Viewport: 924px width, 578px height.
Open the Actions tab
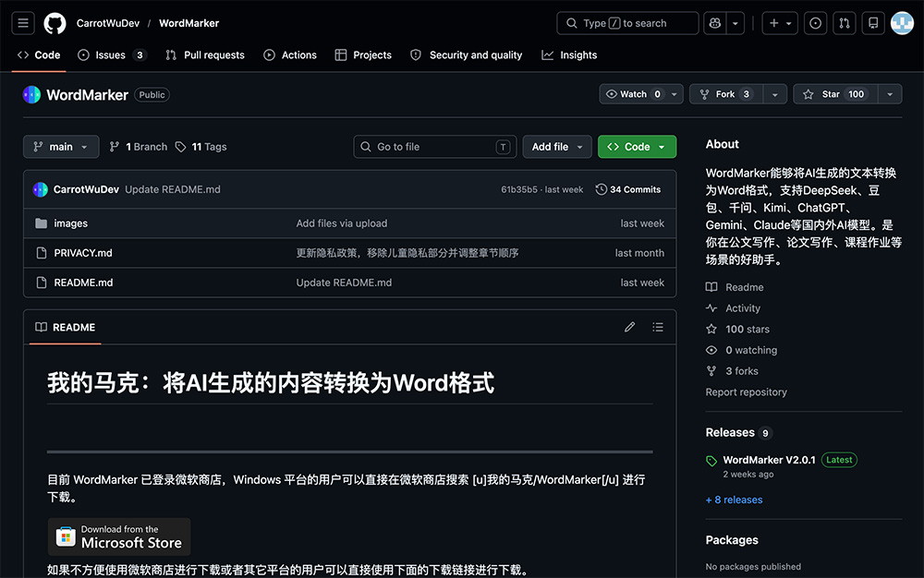(290, 54)
